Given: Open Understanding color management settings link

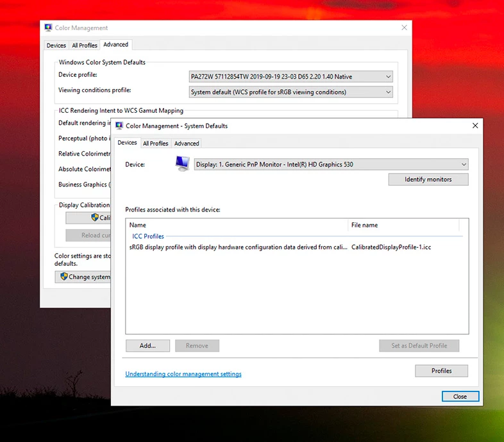Looking at the screenshot, I should click(183, 374).
